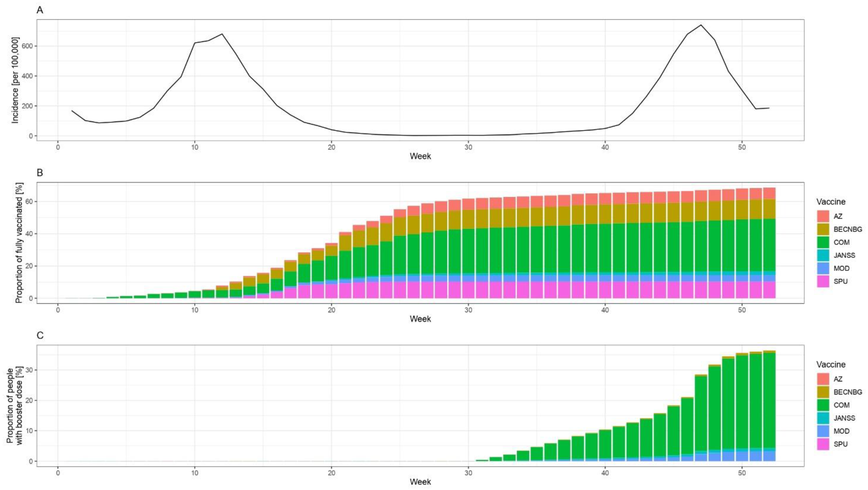Screen dimensions: 868x490
Task: Click the COM swatch in panel C legend
Action: [x=823, y=405]
